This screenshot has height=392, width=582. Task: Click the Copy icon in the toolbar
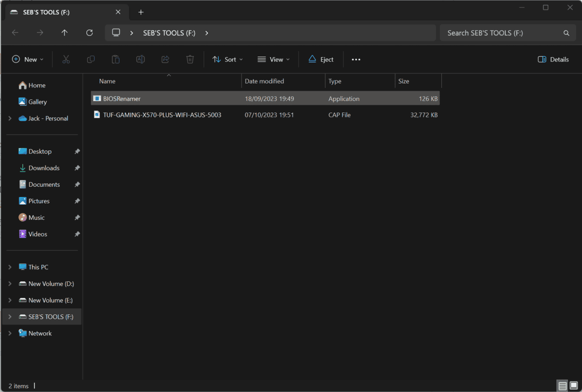click(x=91, y=59)
